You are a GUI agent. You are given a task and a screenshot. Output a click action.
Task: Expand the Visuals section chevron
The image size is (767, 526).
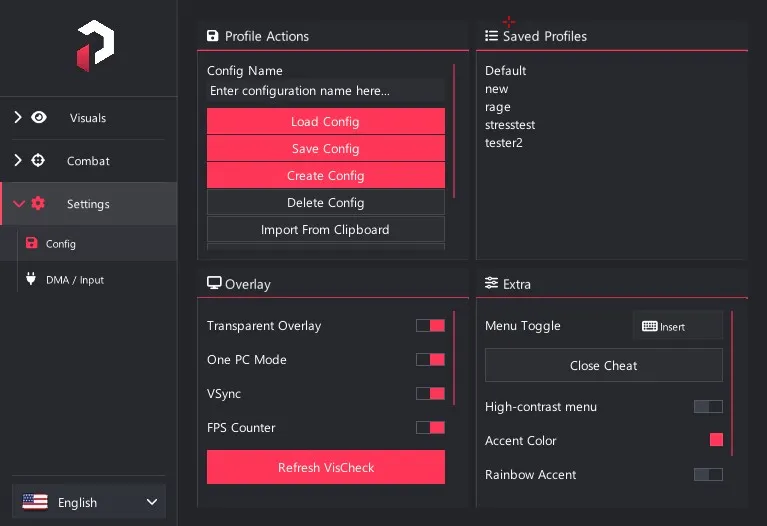(x=18, y=117)
